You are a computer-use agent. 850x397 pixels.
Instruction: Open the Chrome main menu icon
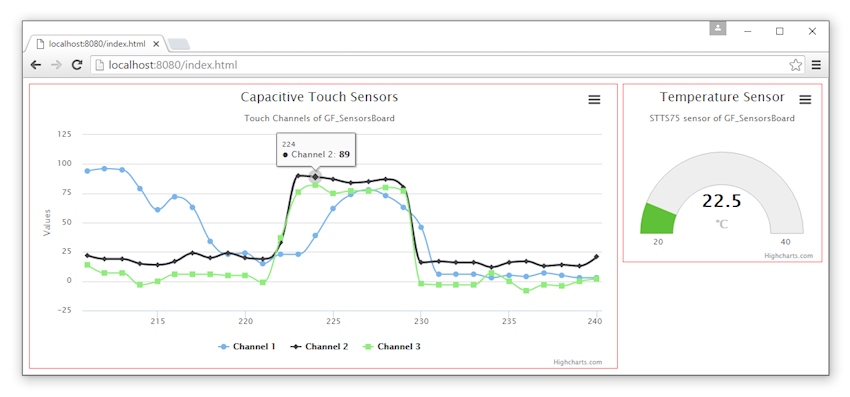pyautogui.click(x=816, y=65)
